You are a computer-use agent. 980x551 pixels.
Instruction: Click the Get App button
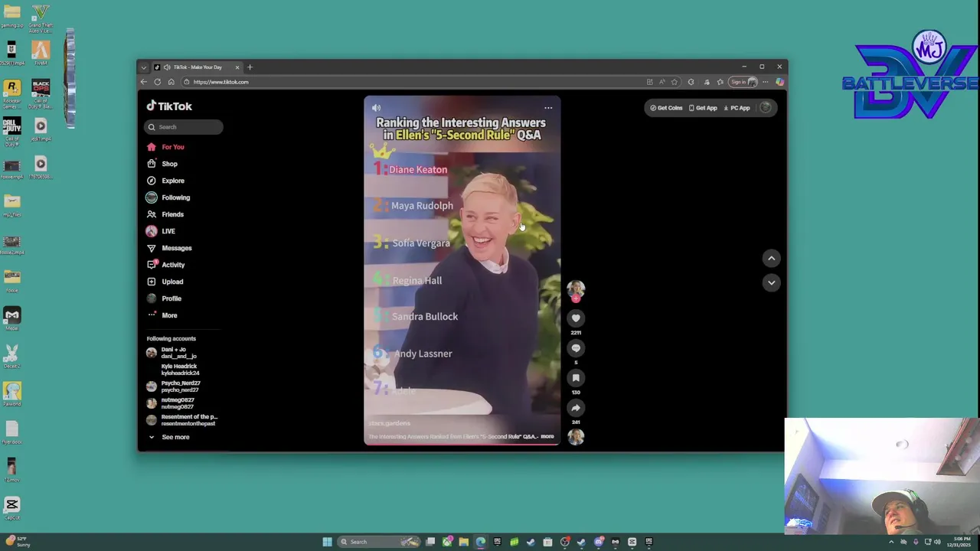(703, 108)
